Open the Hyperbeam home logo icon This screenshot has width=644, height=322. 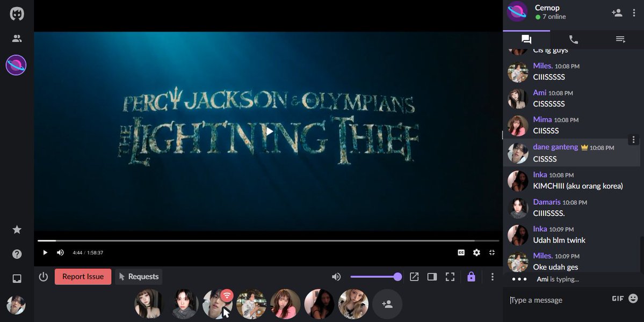coord(17,13)
